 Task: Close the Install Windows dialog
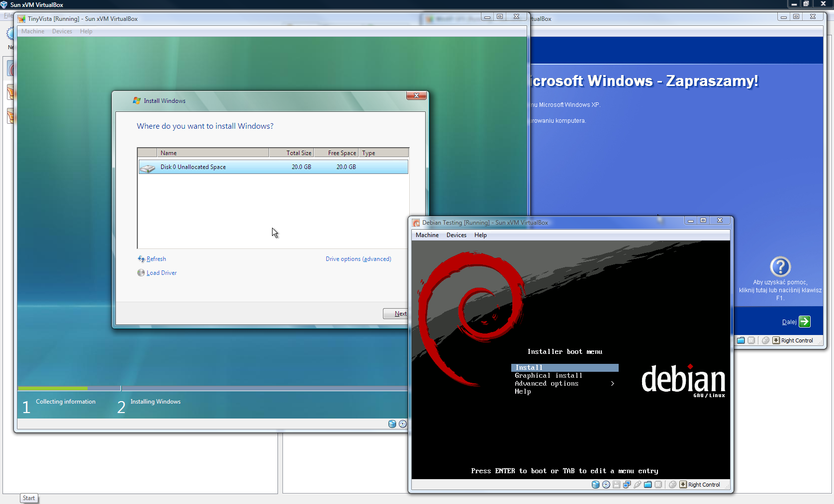[x=417, y=95]
